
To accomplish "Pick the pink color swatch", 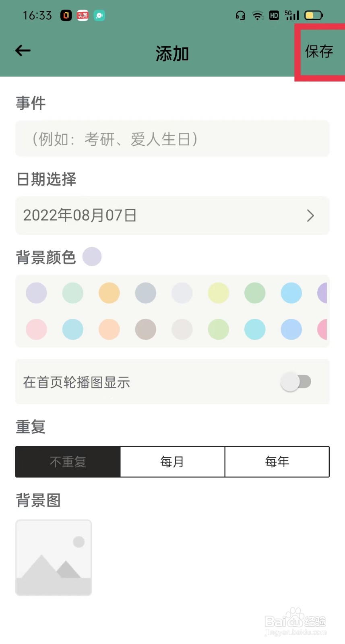I will click(x=36, y=329).
